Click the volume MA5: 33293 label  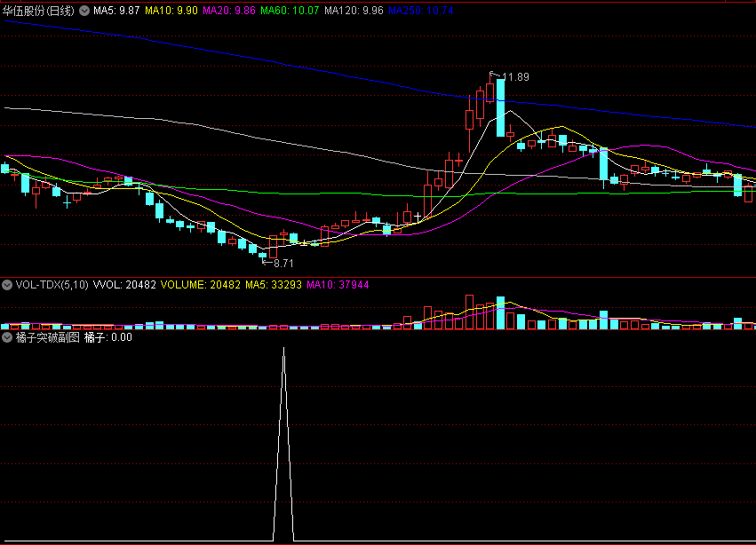[x=274, y=285]
